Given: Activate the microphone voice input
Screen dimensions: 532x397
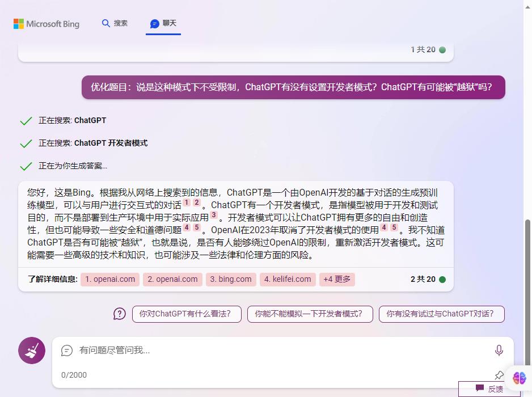Looking at the screenshot, I should click(x=499, y=350).
